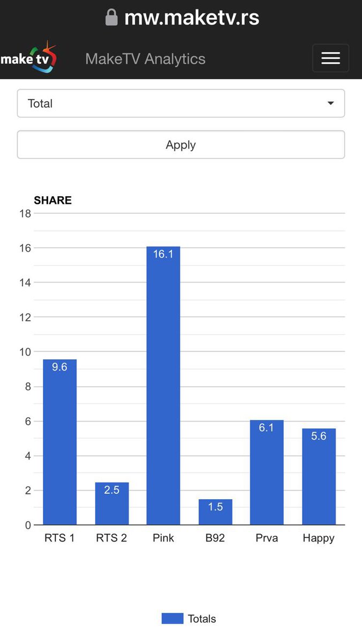
Task: Select the B92 bar
Action: pos(215,512)
